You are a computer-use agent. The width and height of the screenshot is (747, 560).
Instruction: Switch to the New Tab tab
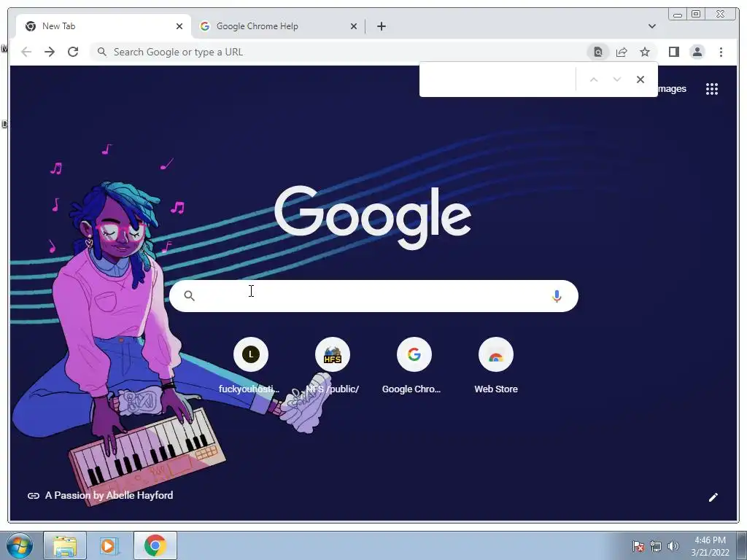pyautogui.click(x=104, y=26)
